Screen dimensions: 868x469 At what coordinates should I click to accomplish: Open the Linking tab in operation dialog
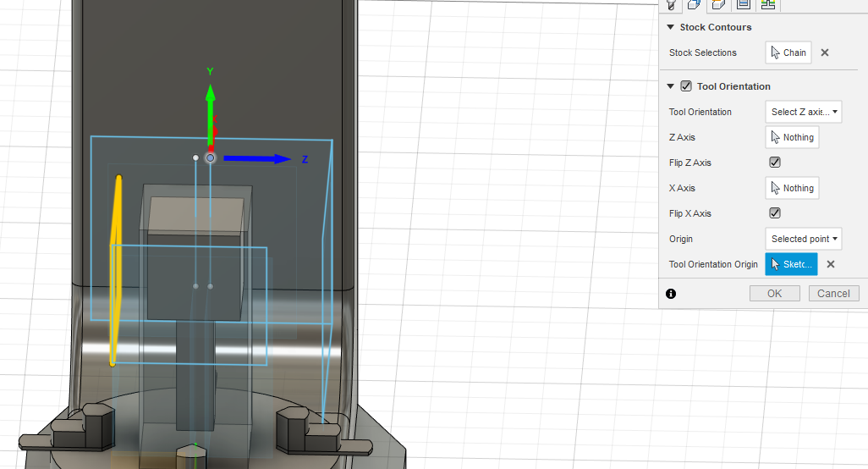[767, 5]
